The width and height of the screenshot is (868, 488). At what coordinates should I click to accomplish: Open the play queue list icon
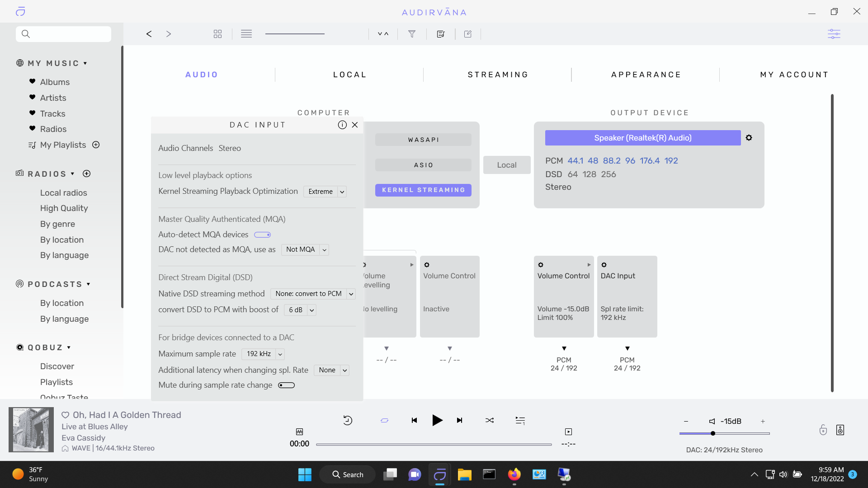(520, 420)
